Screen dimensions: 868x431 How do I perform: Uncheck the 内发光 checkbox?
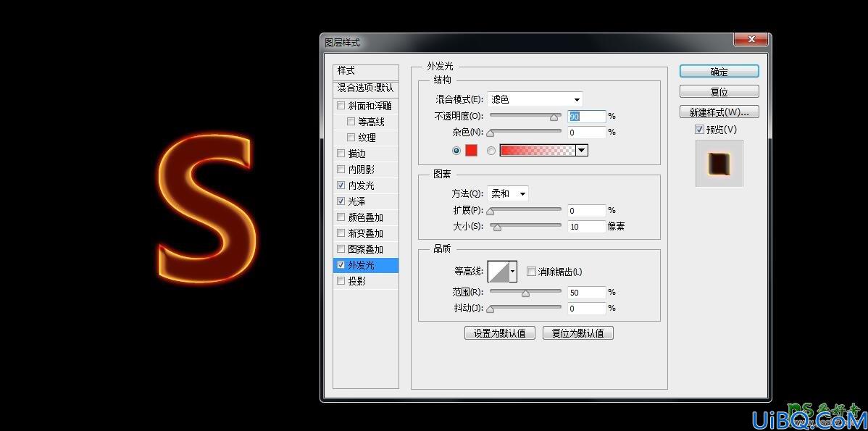click(x=341, y=185)
